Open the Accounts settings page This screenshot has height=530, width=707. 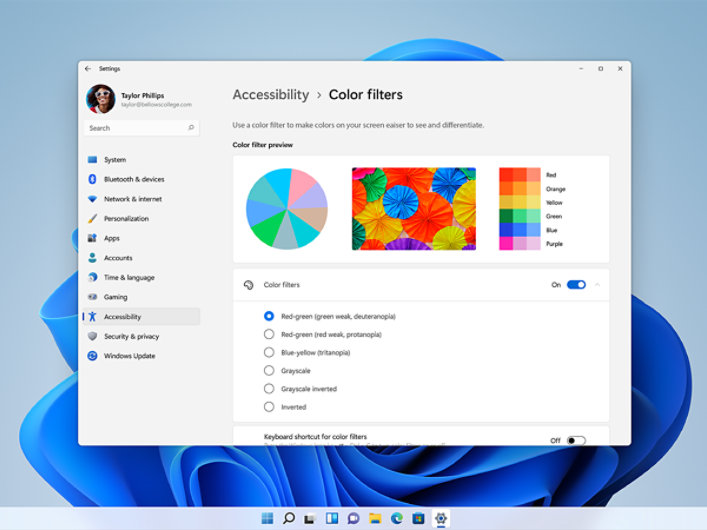[x=118, y=258]
